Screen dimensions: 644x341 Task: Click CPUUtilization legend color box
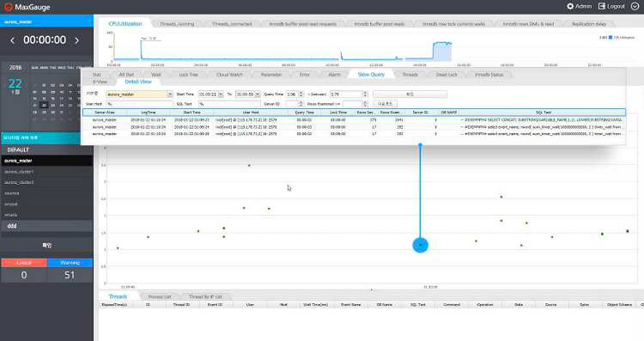pyautogui.click(x=611, y=38)
